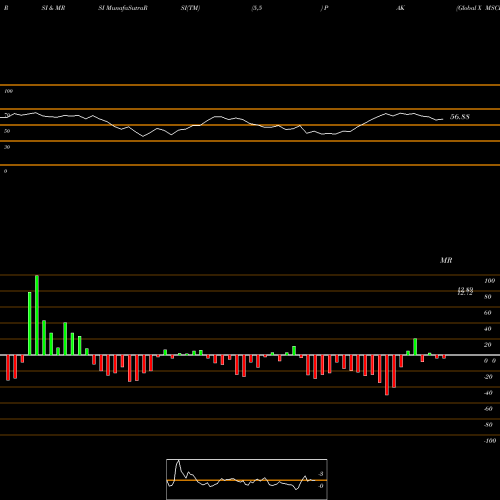Click the RSI axis label 50

tap(7, 131)
